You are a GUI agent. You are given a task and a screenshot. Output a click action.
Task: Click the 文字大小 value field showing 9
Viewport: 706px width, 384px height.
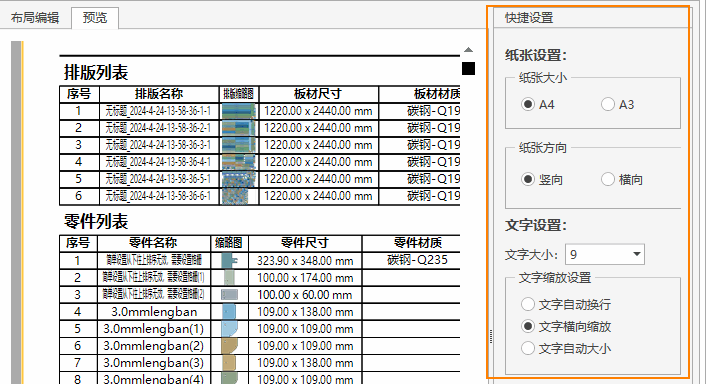click(598, 254)
